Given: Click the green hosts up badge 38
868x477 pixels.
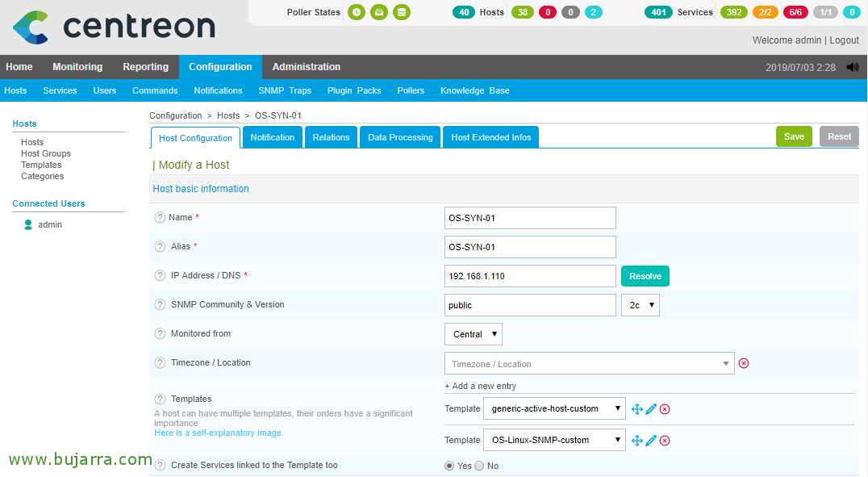Looking at the screenshot, I should (523, 12).
